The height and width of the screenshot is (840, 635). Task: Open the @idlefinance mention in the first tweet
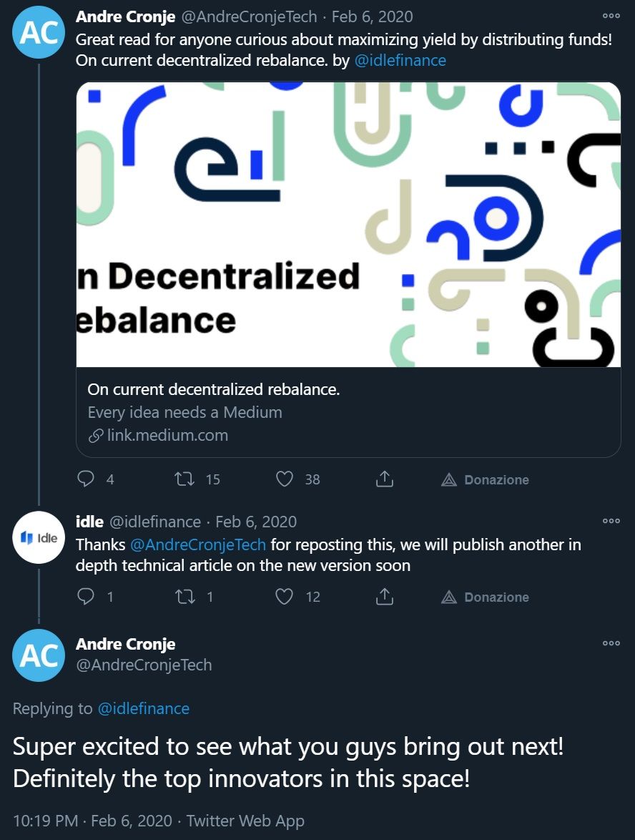point(400,61)
